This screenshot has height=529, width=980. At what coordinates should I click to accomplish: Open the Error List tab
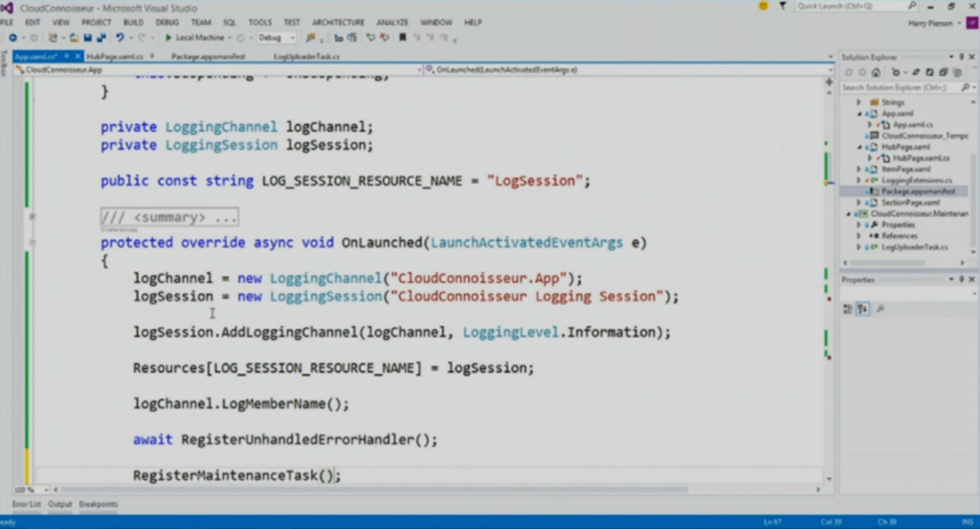(26, 504)
